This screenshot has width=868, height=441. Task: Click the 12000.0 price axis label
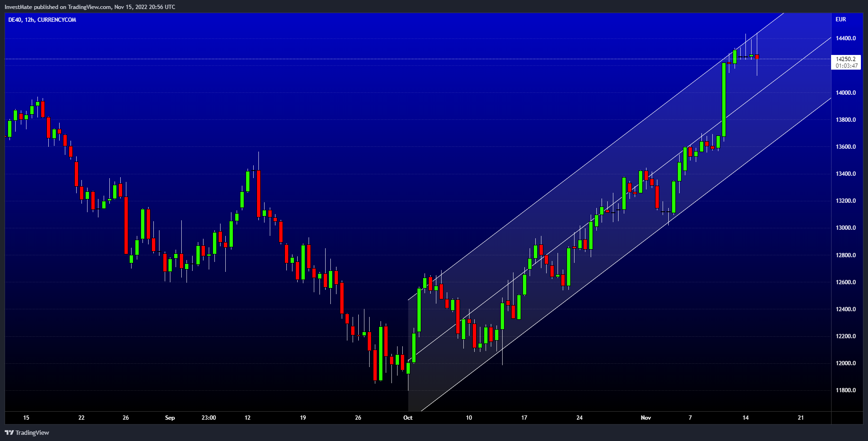click(846, 363)
